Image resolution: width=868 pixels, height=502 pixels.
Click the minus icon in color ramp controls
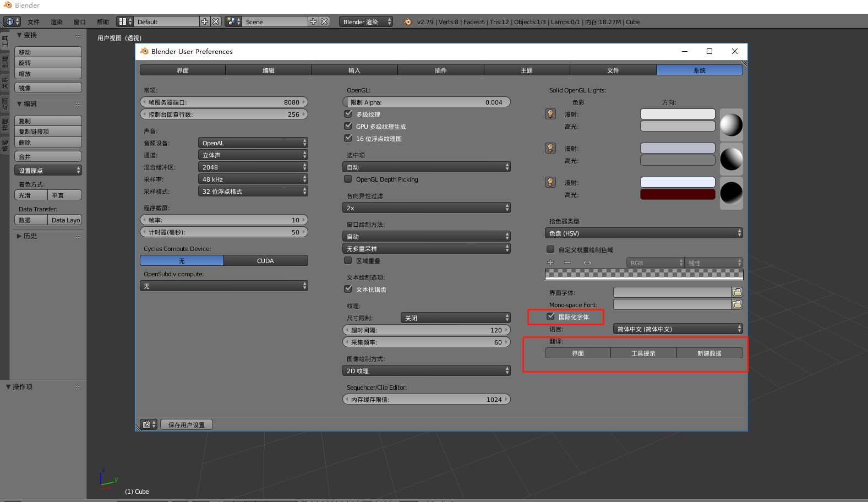click(x=567, y=263)
